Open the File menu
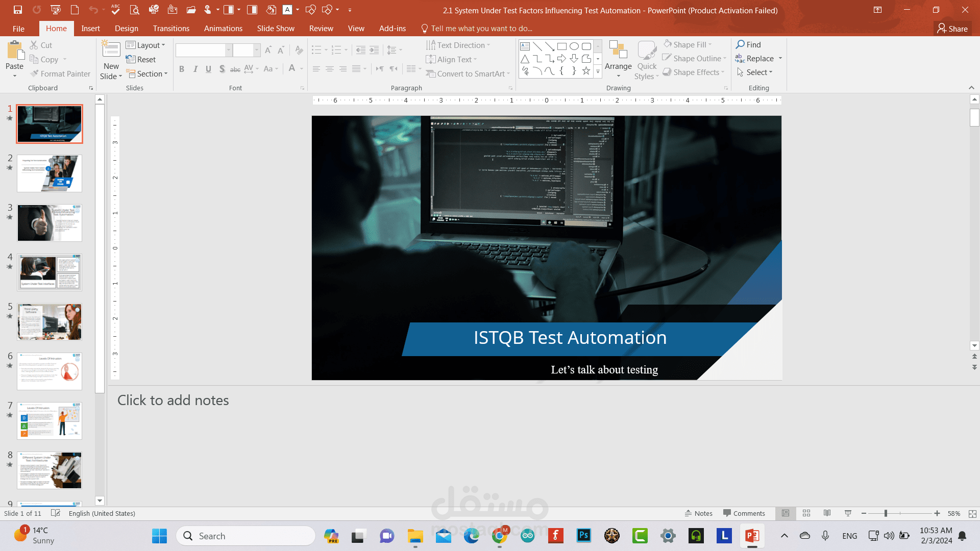The height and width of the screenshot is (551, 980). (18, 29)
